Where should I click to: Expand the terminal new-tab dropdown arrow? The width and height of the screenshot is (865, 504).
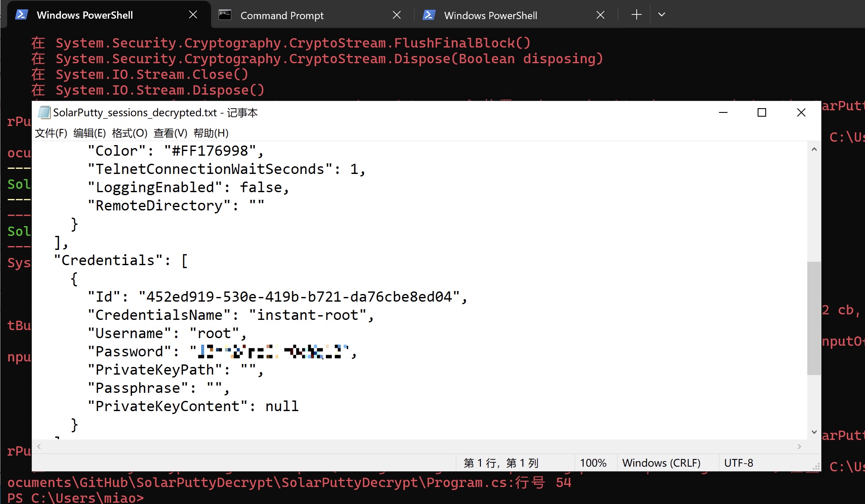(x=661, y=15)
